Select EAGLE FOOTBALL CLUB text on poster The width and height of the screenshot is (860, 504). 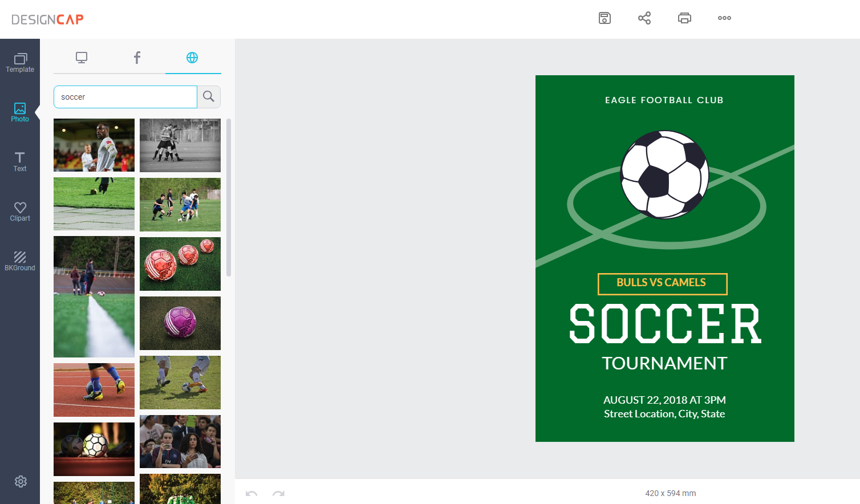(664, 100)
